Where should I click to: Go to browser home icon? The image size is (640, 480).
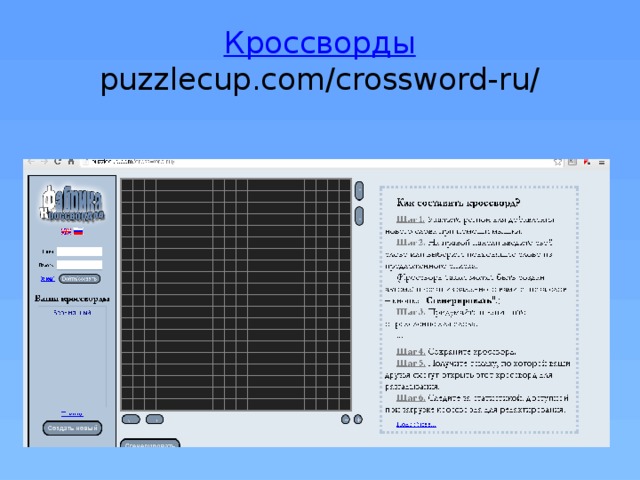pos(71,162)
